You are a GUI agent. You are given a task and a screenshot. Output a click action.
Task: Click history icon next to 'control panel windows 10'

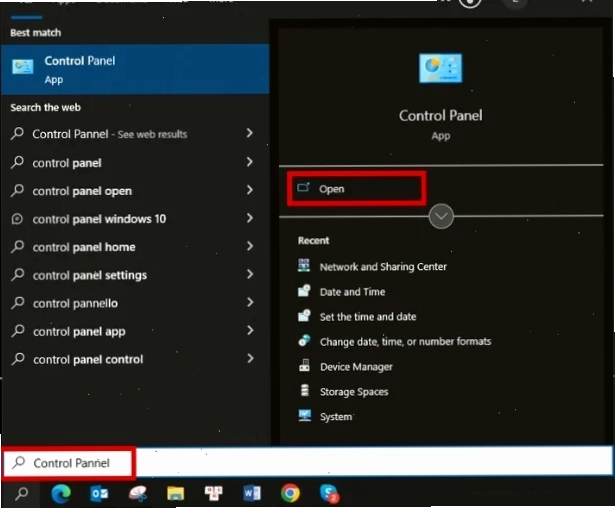17,218
